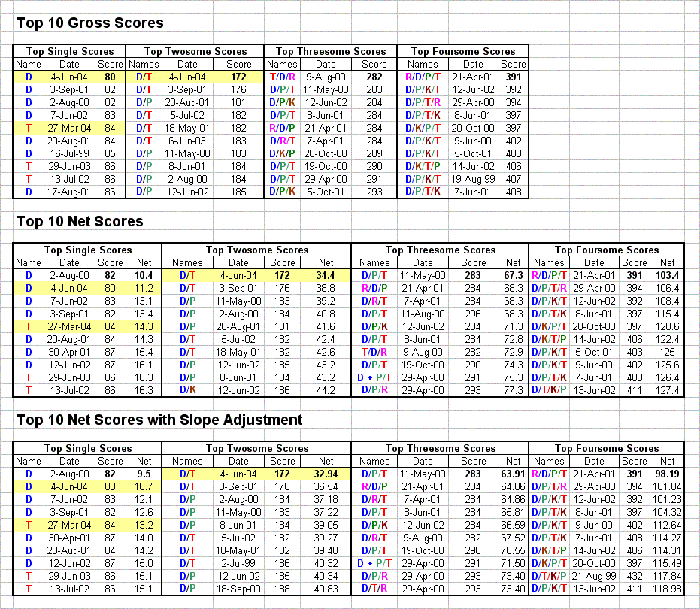Click the 18-Sep-00 twosome date cell
Screen dimensions: 700x609
tap(238, 589)
